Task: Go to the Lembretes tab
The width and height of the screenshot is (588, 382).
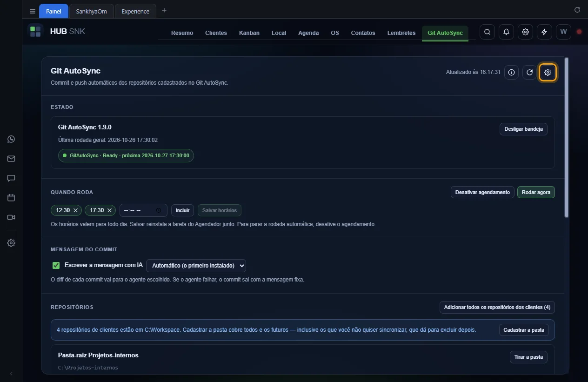Action: [x=401, y=33]
